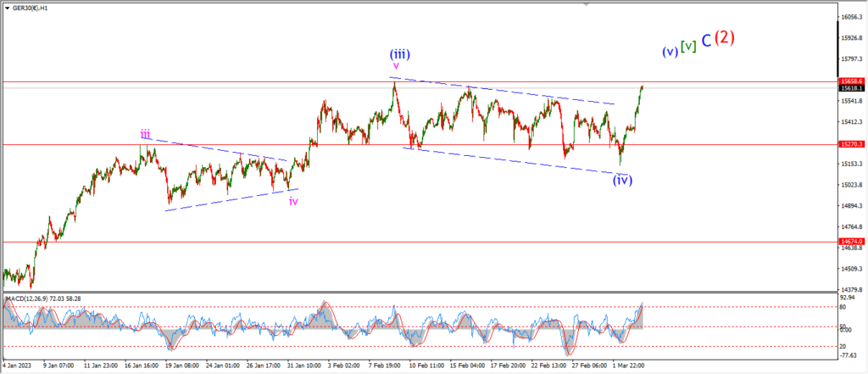Click the red 15270.3 price level tag
This screenshot has height=374, width=868.
point(850,144)
